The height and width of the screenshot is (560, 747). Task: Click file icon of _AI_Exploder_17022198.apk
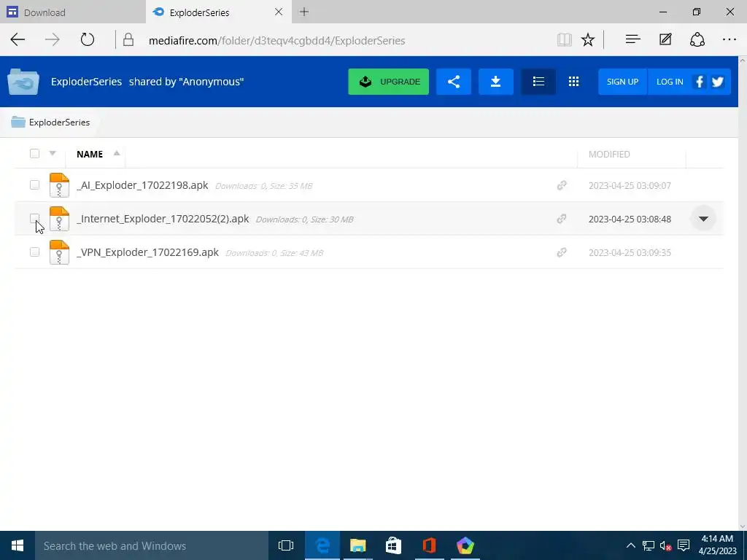[59, 185]
